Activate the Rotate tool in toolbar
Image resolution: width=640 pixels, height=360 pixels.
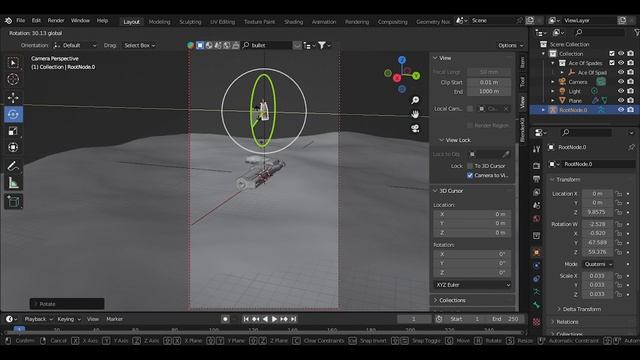click(13, 114)
